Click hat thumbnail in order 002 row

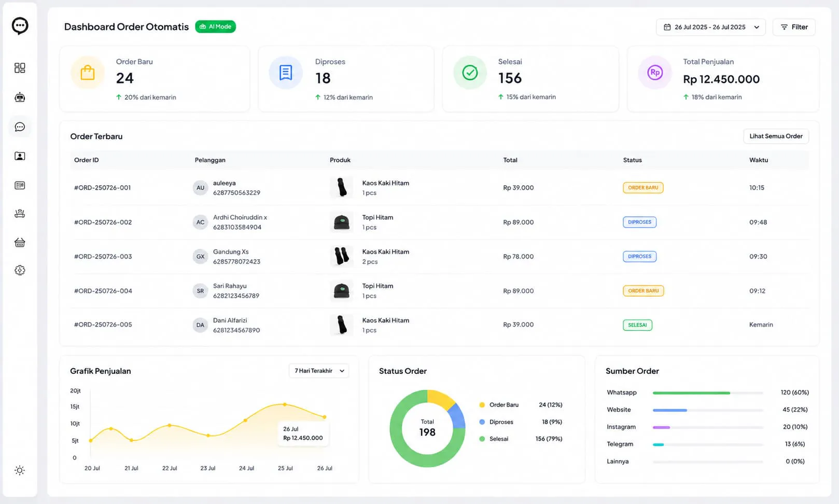point(342,222)
